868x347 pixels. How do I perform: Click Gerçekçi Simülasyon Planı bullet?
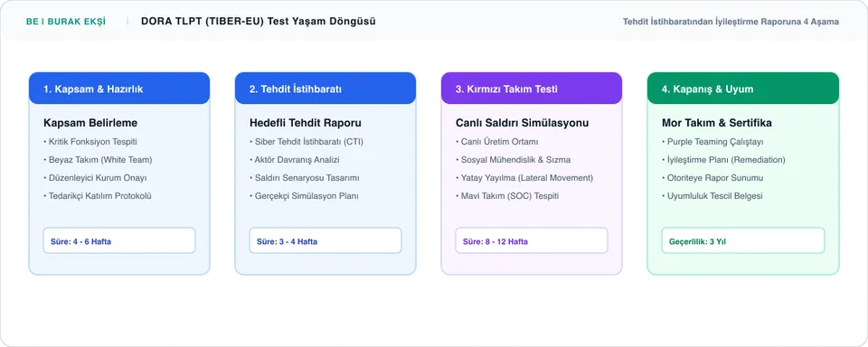coord(304,196)
